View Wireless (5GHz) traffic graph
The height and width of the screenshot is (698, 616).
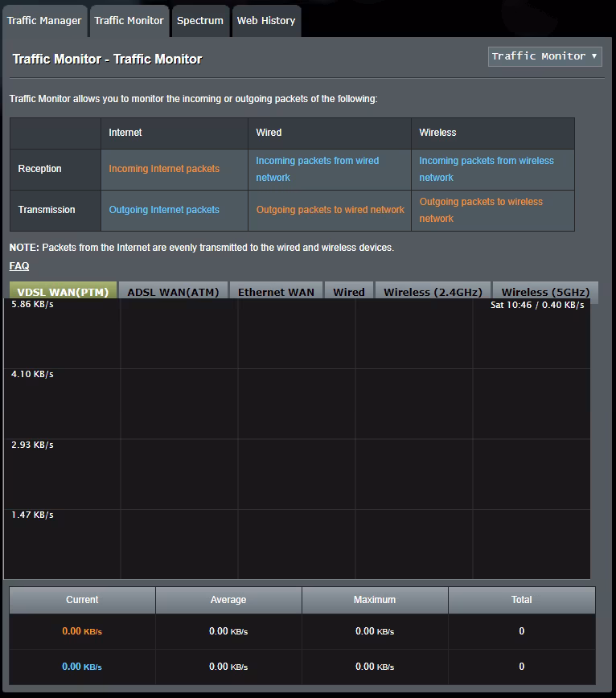click(x=545, y=292)
